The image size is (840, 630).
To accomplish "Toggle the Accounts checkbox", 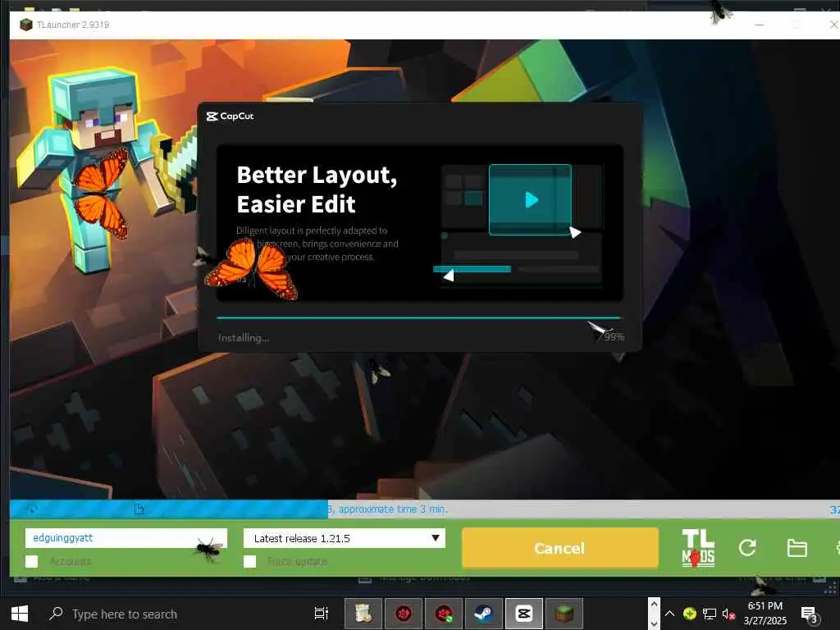I will pos(32,561).
